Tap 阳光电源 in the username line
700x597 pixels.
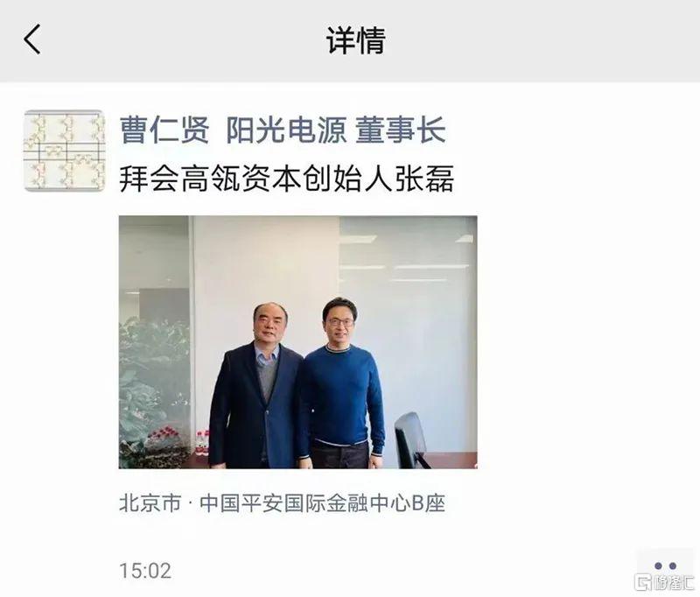pos(286,130)
